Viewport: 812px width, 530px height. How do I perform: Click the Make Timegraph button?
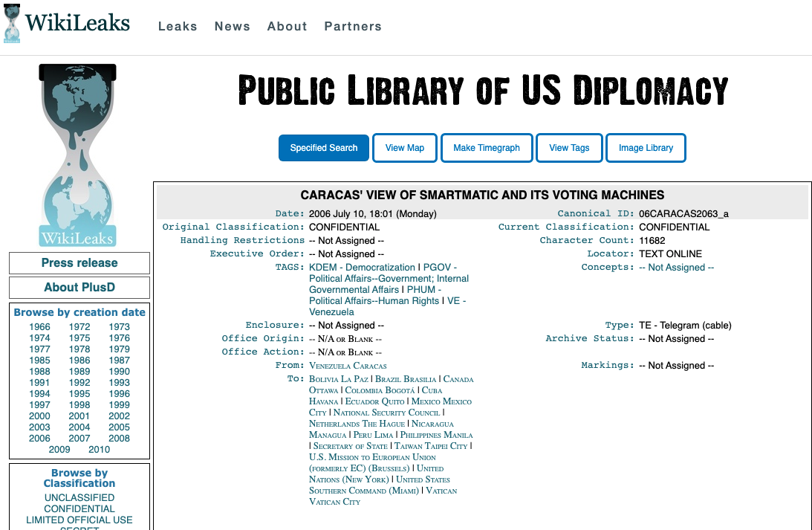tap(487, 148)
